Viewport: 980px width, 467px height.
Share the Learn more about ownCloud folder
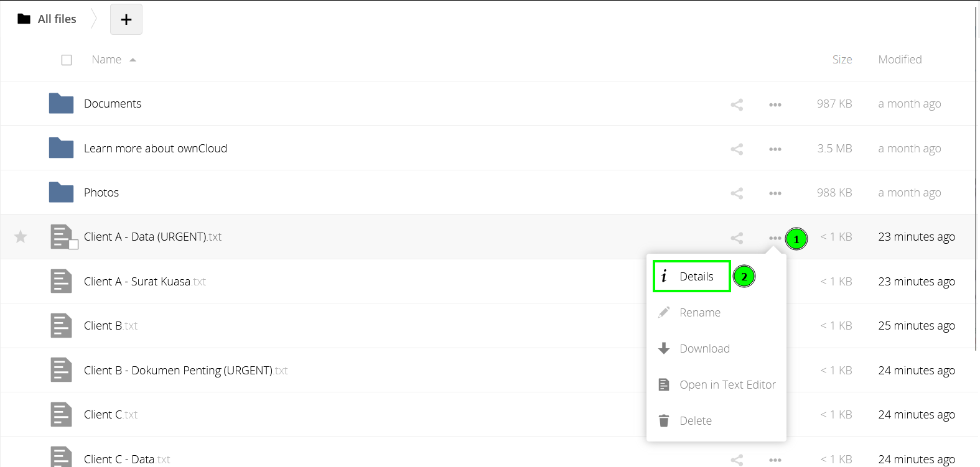coord(737,149)
